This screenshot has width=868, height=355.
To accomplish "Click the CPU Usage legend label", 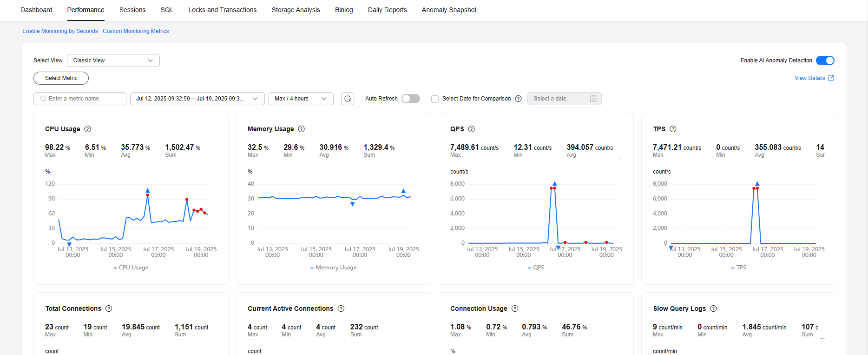I will click(x=134, y=268).
